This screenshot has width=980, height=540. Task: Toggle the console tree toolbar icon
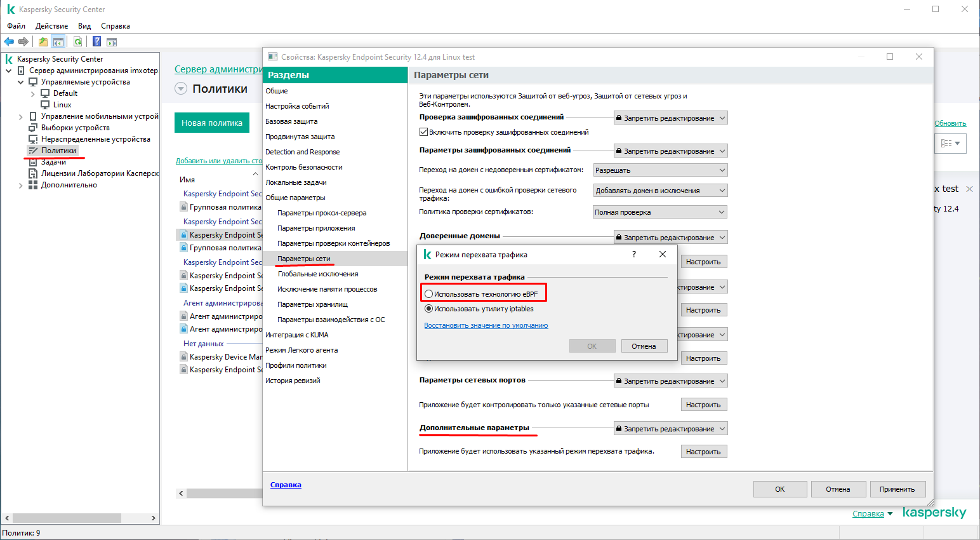click(58, 42)
